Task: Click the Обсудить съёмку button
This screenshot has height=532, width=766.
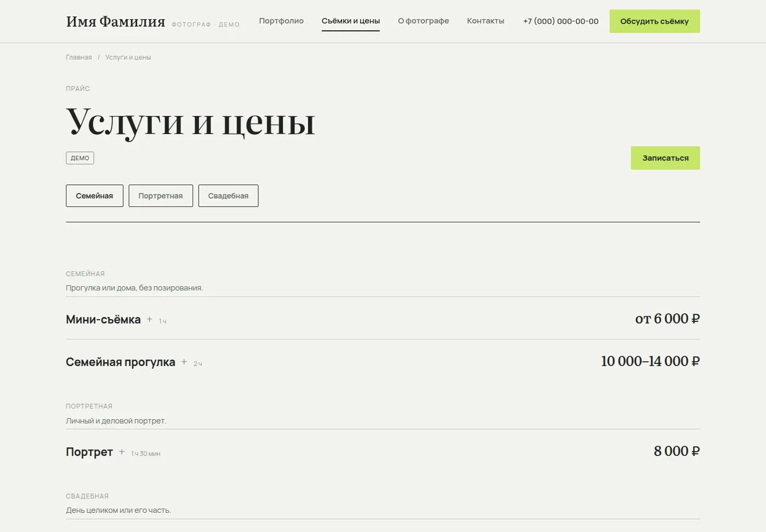Action: tap(654, 21)
